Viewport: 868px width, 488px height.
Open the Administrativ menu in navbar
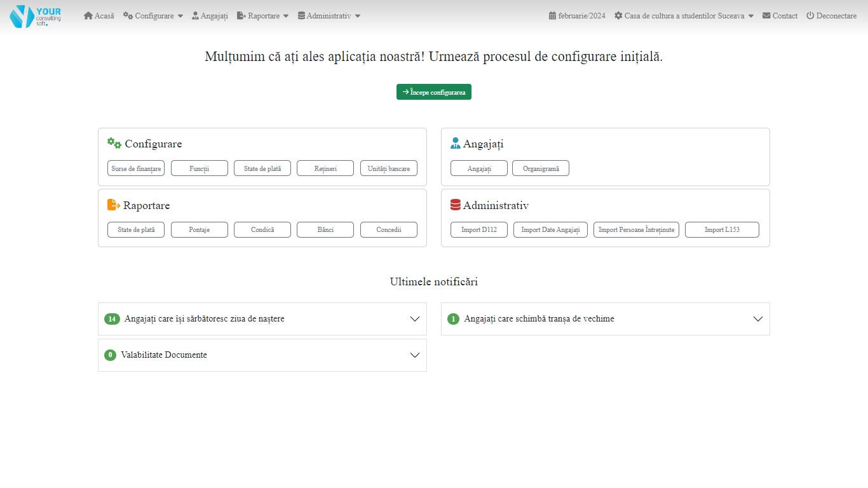pyautogui.click(x=329, y=16)
